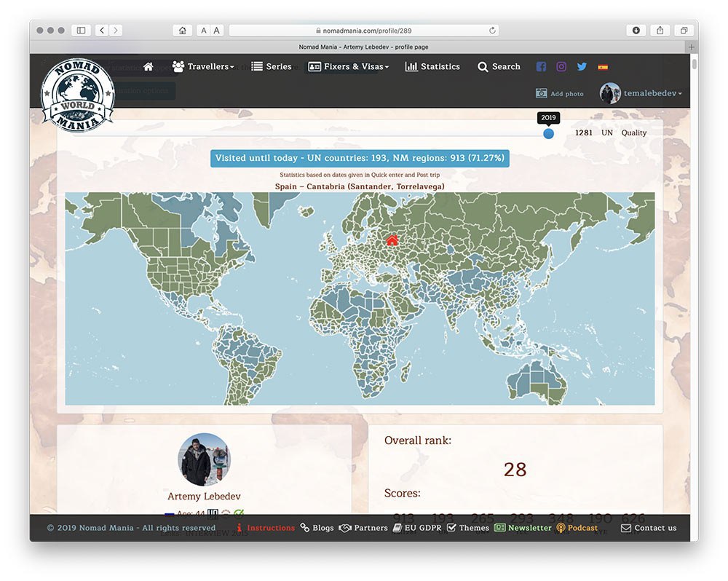This screenshot has height=581, width=728.
Task: Select the 1281 map view option
Action: [x=584, y=133]
